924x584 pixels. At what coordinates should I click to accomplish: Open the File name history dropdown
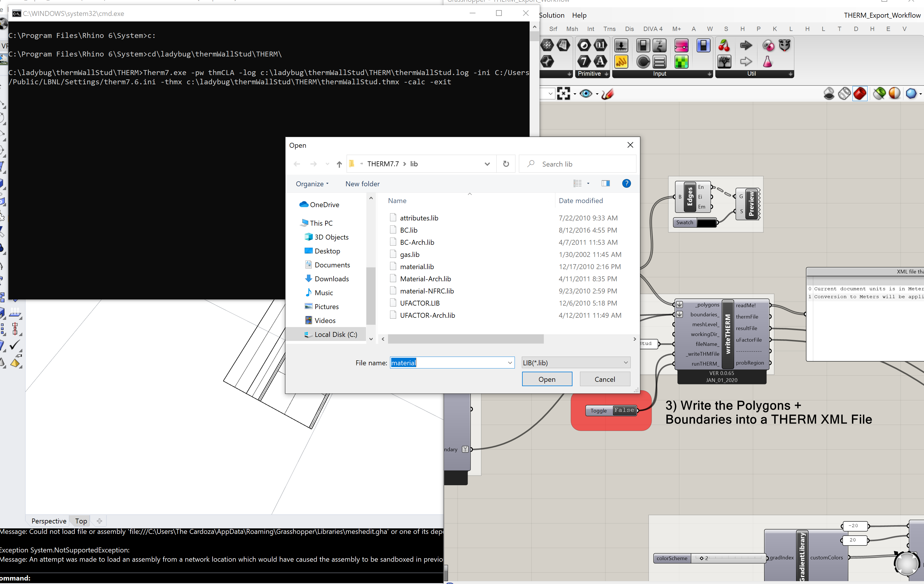pyautogui.click(x=510, y=363)
